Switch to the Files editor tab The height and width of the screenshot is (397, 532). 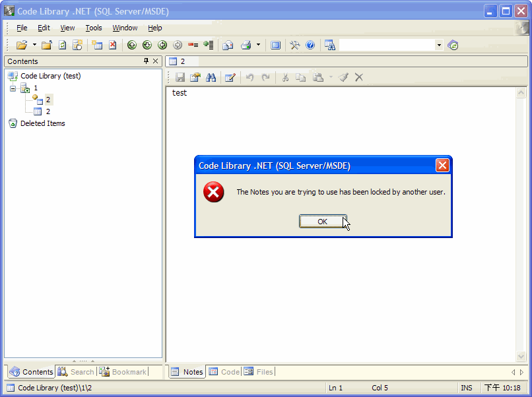(259, 372)
